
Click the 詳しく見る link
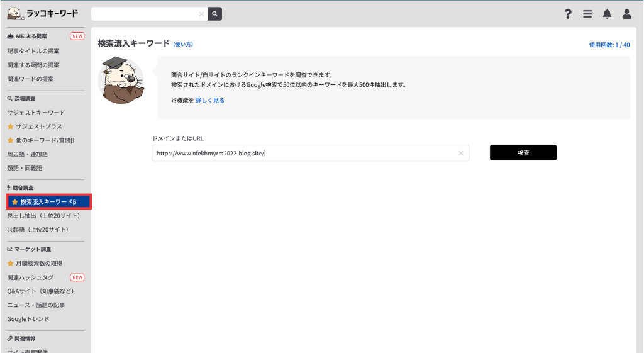pyautogui.click(x=210, y=100)
